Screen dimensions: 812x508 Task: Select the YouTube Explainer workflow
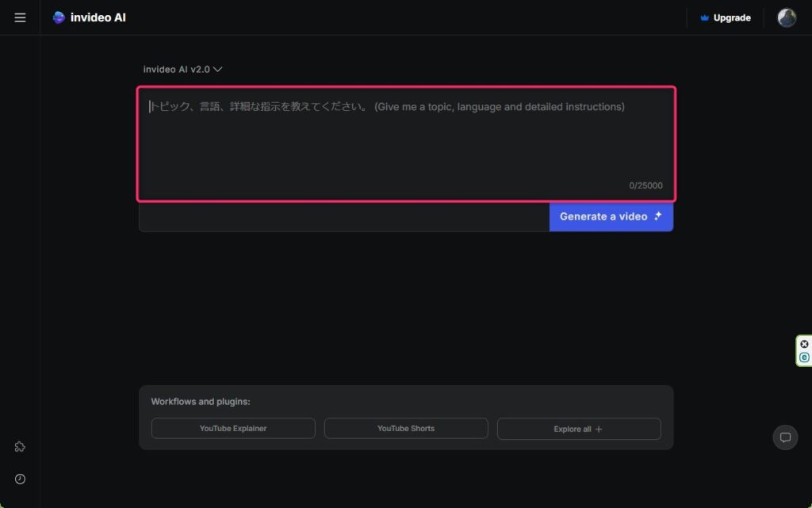tap(233, 429)
